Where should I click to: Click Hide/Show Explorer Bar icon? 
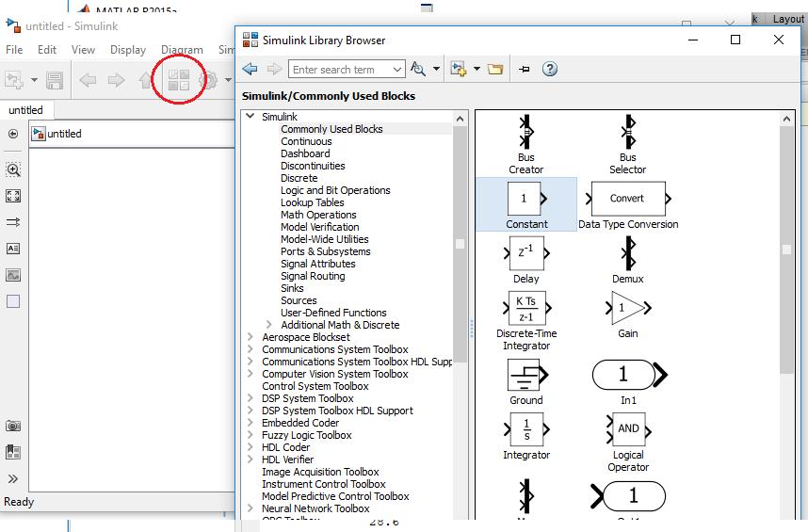point(13,134)
